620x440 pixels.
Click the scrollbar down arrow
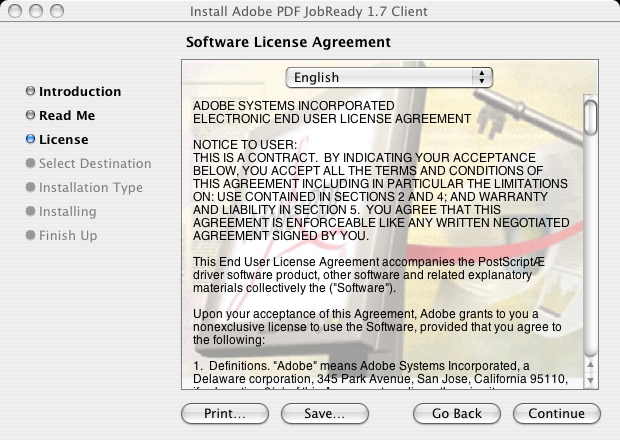coord(590,380)
